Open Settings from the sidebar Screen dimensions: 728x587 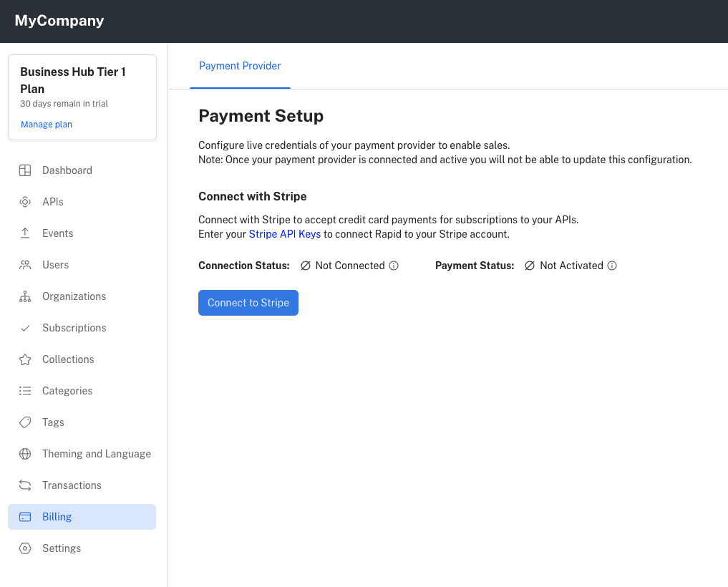tap(82, 548)
